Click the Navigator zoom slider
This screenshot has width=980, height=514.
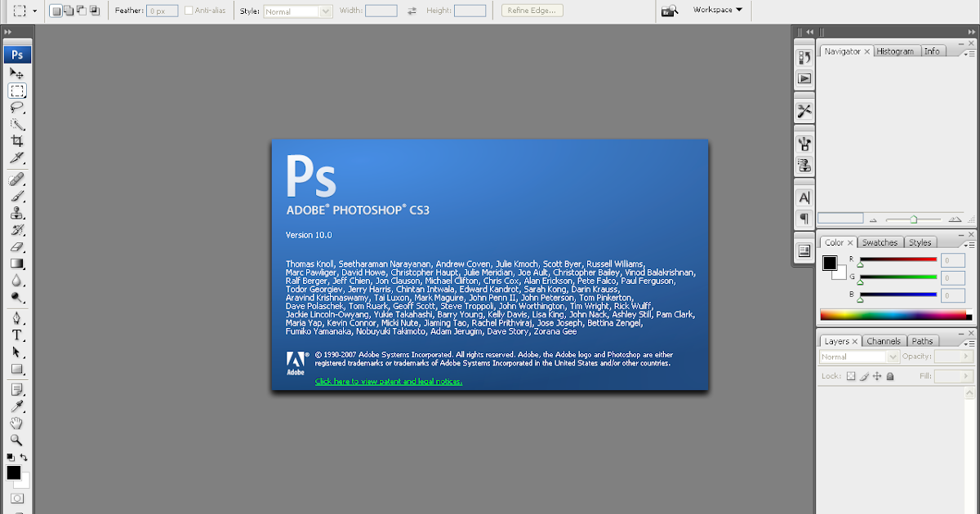pos(914,219)
